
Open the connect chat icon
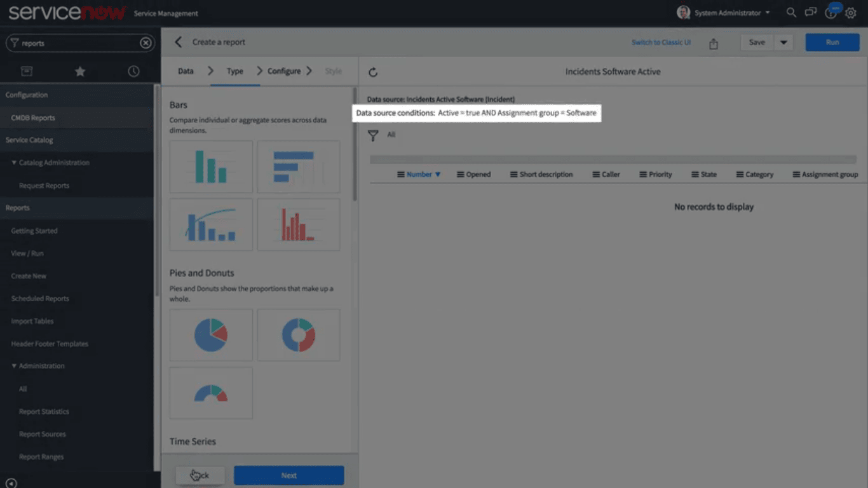[810, 12]
